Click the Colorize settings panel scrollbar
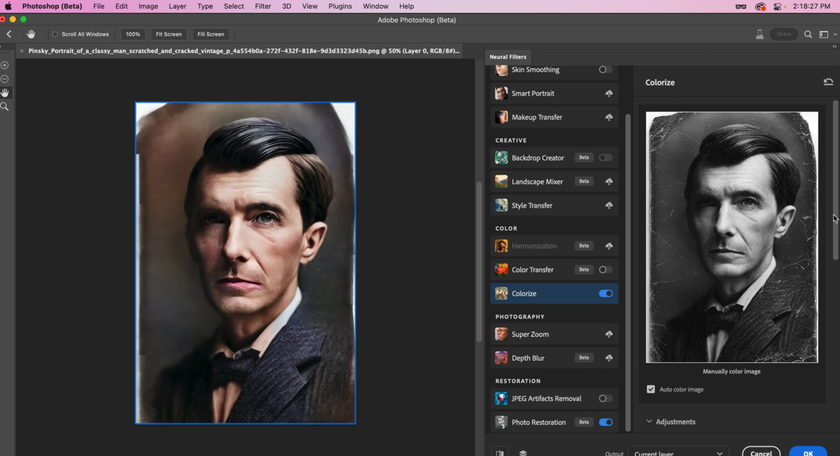840x456 pixels. (x=835, y=180)
